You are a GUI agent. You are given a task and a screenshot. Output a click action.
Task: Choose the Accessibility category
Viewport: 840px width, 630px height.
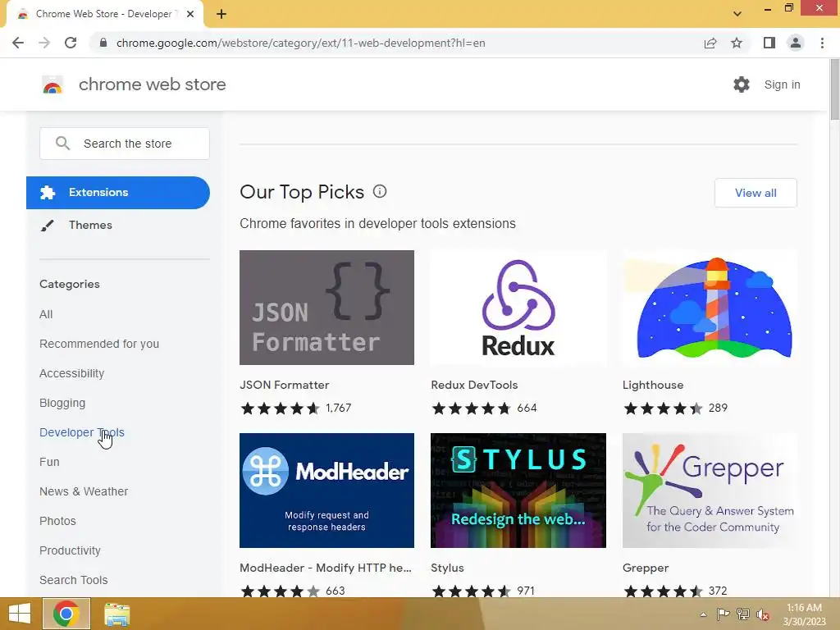(72, 373)
